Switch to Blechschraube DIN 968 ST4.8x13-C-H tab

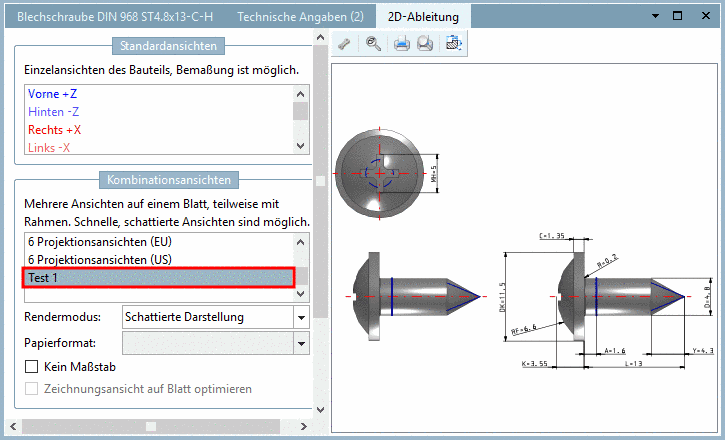(x=115, y=17)
